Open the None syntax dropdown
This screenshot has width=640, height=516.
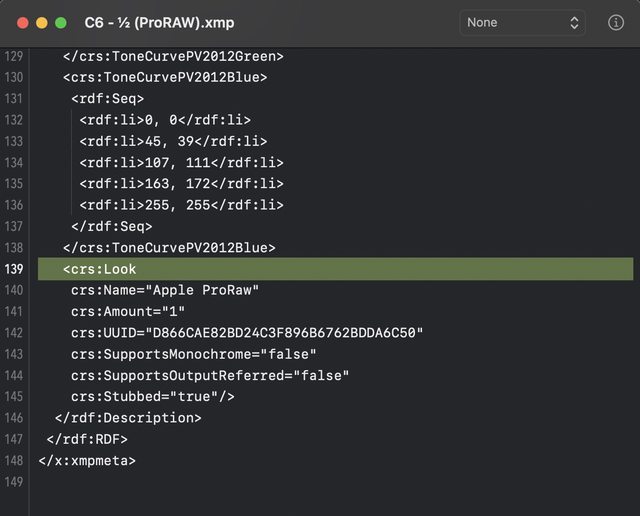(523, 22)
